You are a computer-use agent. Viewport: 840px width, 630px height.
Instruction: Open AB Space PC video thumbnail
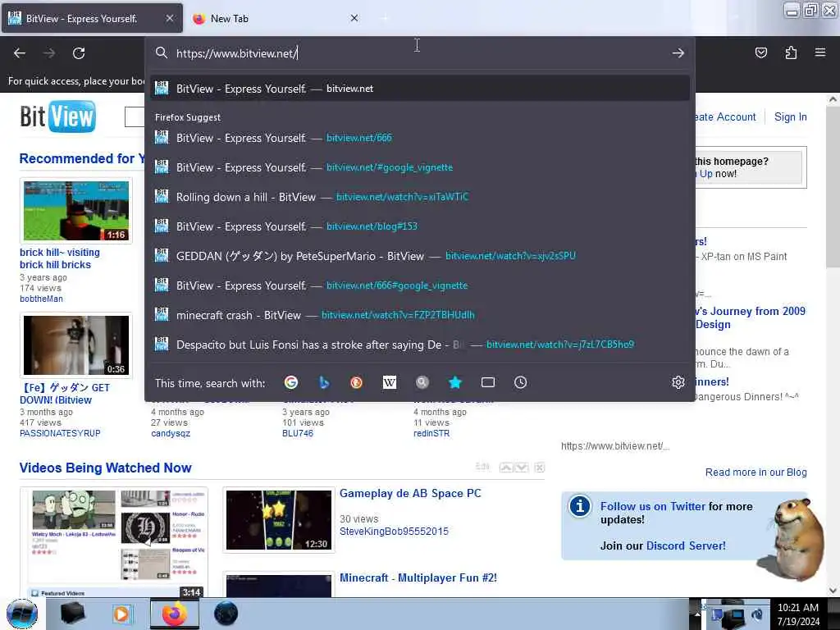279,519
